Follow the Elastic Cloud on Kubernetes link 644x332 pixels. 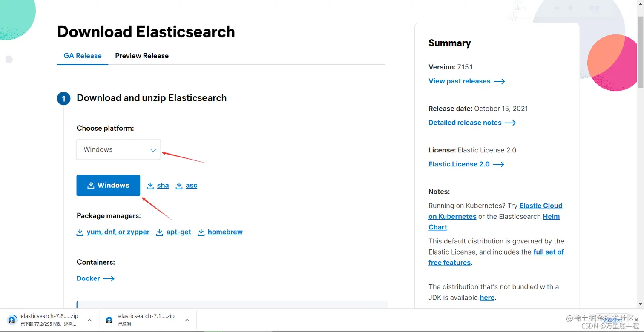pyautogui.click(x=495, y=211)
